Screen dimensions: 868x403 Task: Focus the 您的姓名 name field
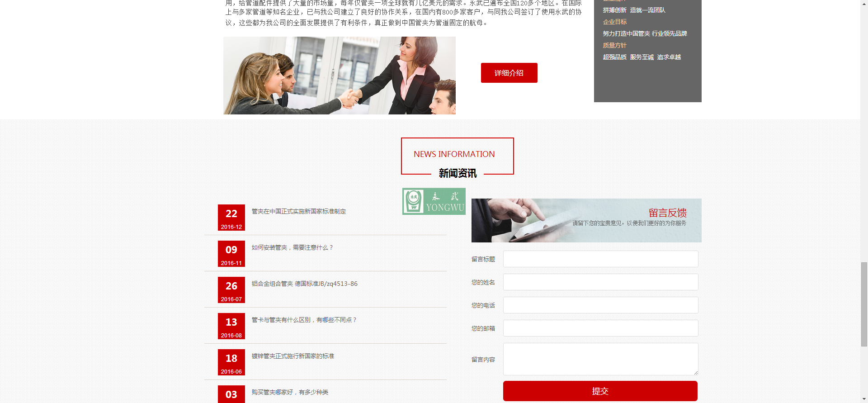click(x=601, y=282)
